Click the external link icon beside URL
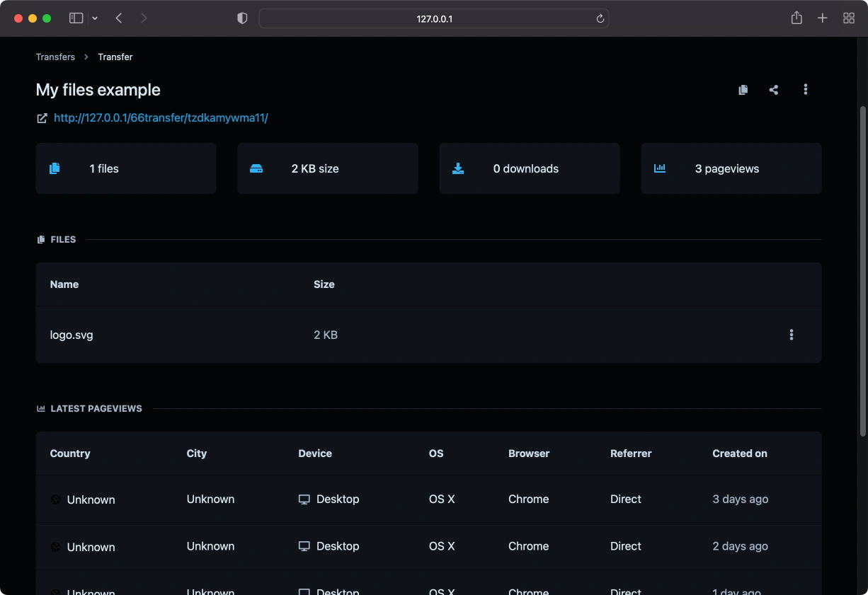868x595 pixels. tap(42, 118)
